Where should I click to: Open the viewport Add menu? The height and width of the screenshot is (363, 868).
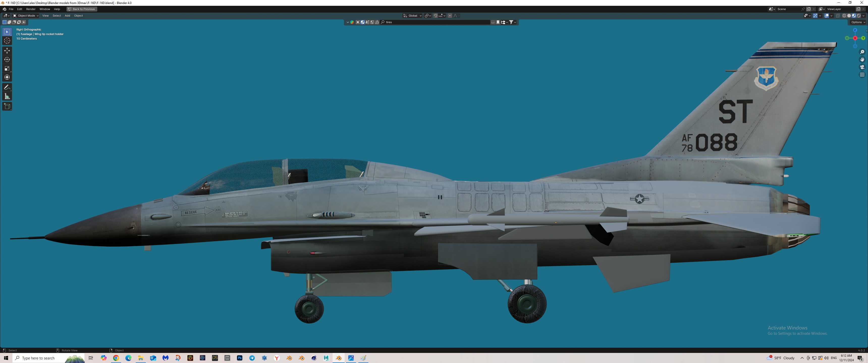coord(67,16)
